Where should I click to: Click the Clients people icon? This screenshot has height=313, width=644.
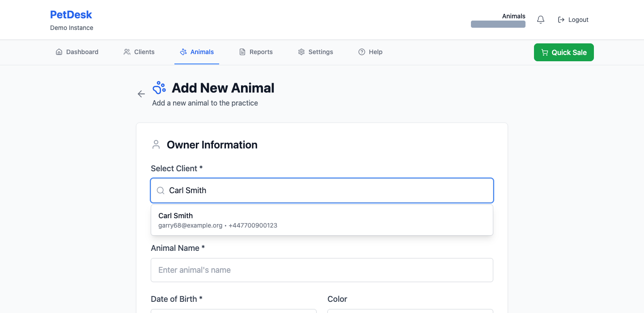pos(127,52)
